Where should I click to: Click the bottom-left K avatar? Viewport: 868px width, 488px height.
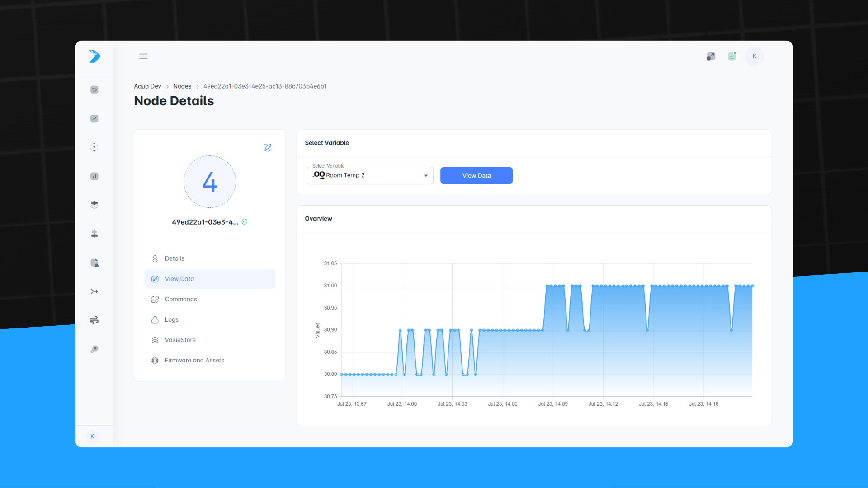tap(92, 436)
